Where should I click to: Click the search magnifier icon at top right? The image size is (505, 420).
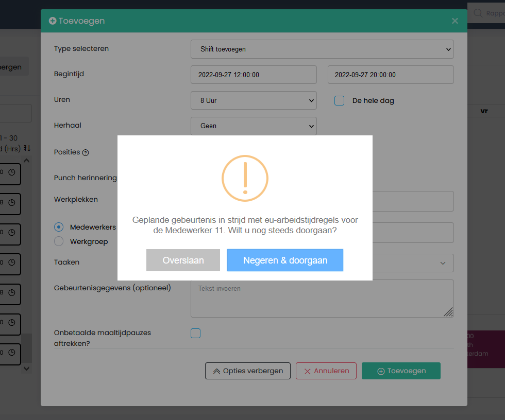[x=478, y=13]
